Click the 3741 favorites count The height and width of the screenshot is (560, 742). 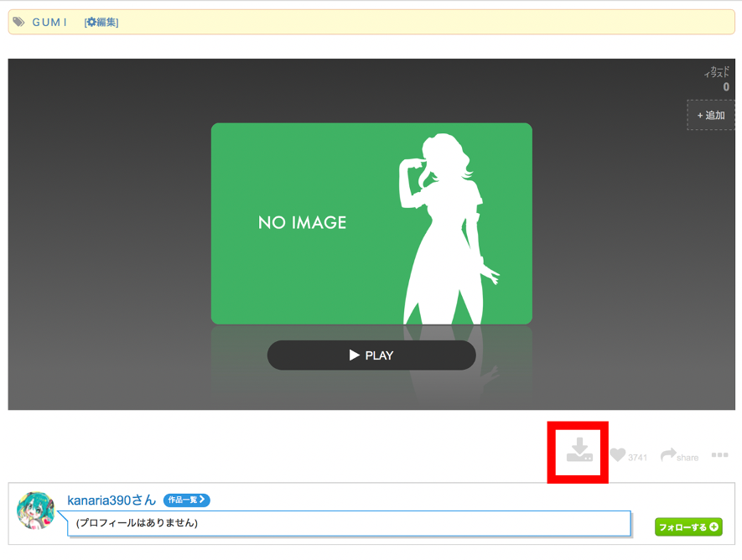(637, 458)
